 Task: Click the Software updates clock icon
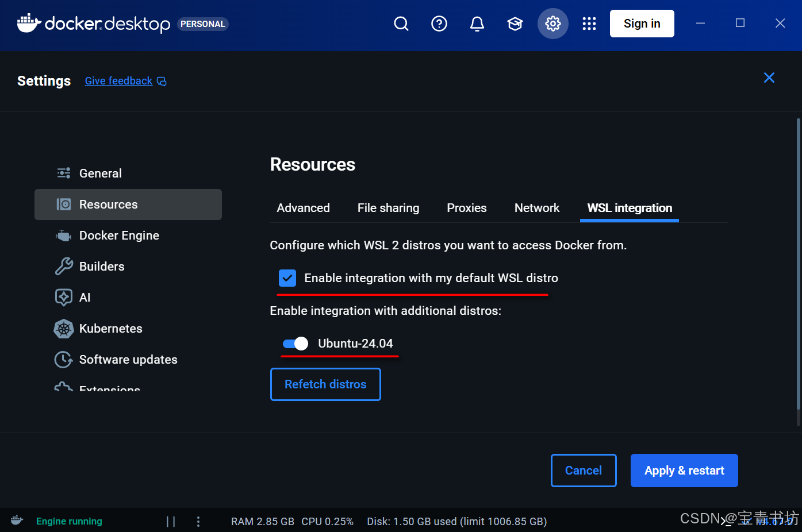[63, 360]
